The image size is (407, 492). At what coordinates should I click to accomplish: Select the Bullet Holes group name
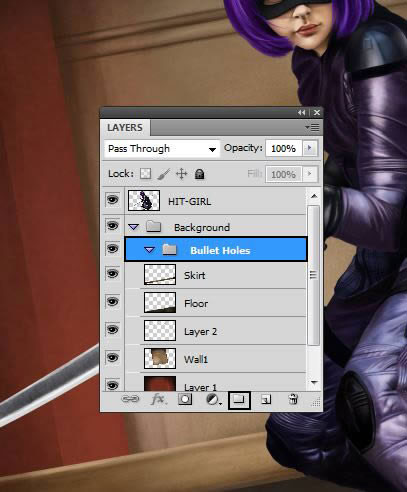220,250
